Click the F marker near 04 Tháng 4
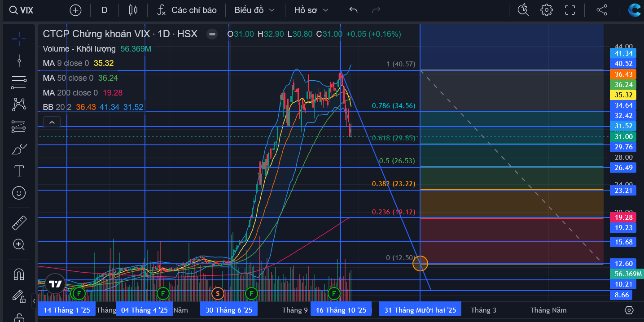Screen dimensions: 644x322 click(163, 294)
